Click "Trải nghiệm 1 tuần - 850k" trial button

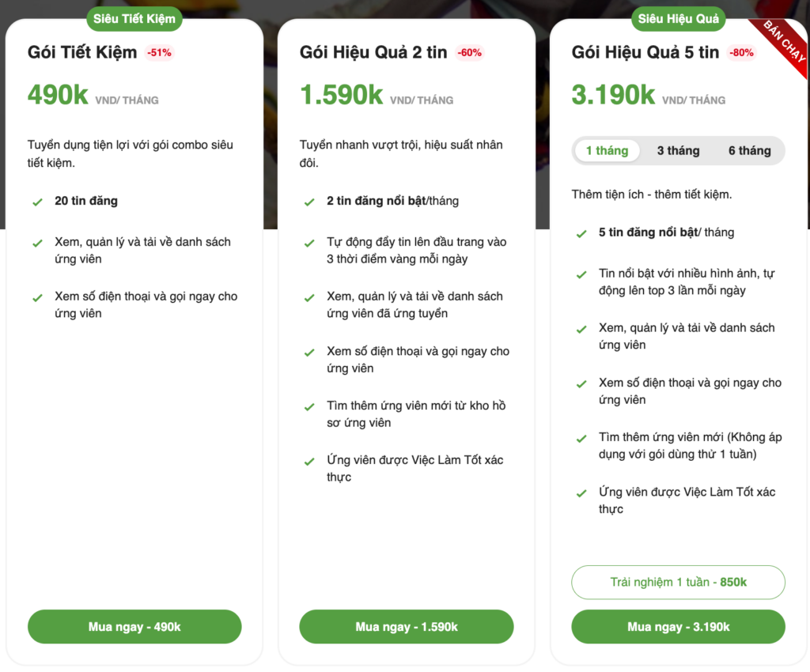click(x=678, y=583)
